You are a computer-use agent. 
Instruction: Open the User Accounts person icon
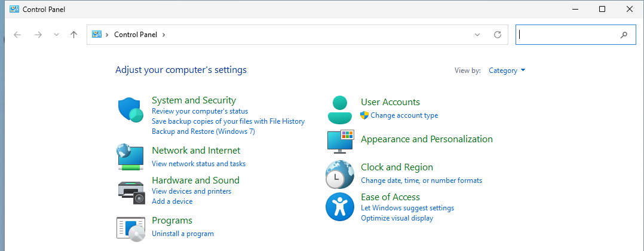click(x=340, y=110)
